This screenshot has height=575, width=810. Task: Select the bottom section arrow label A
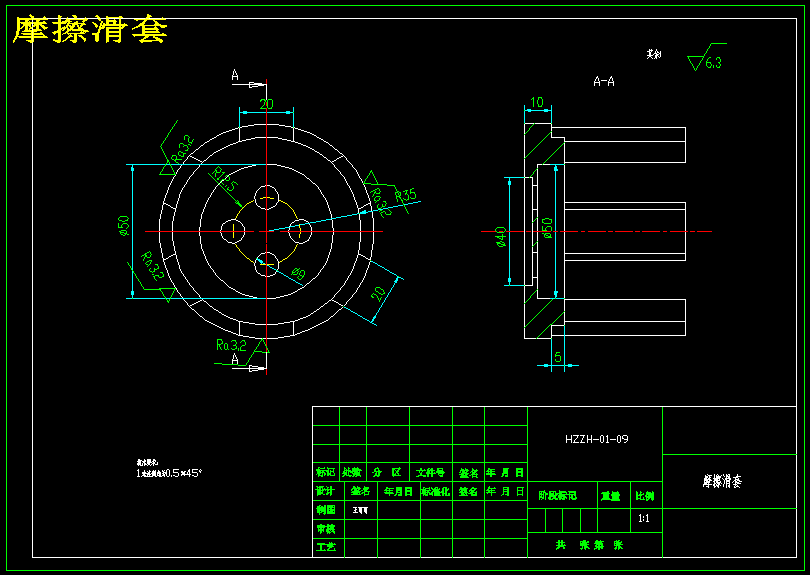235,359
